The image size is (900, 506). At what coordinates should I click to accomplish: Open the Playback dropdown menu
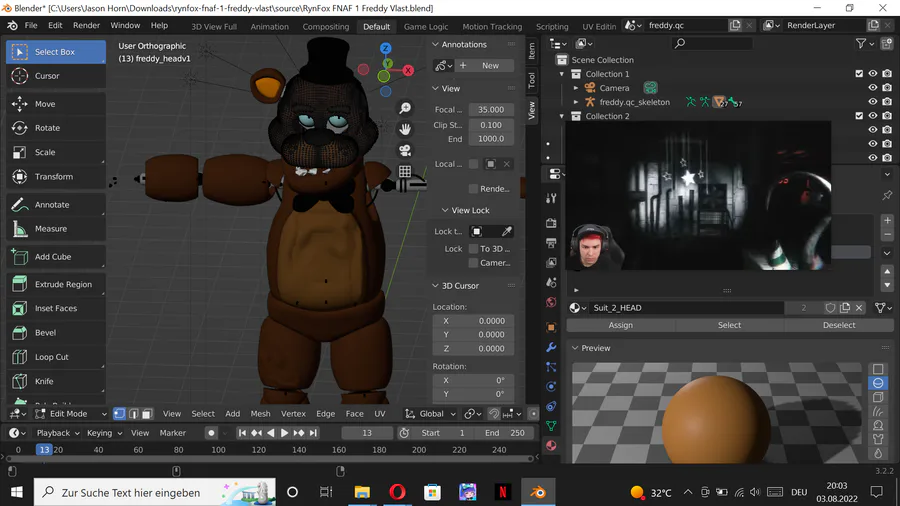coord(57,433)
